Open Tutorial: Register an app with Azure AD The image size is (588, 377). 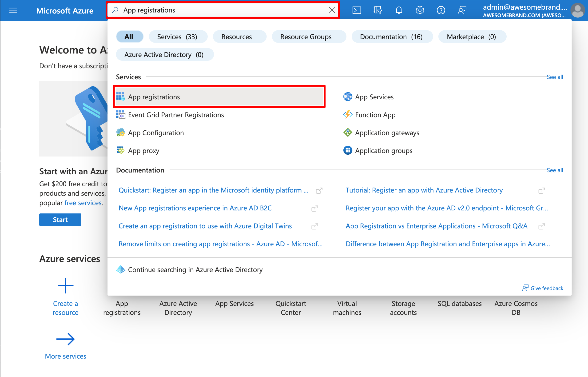[424, 190]
